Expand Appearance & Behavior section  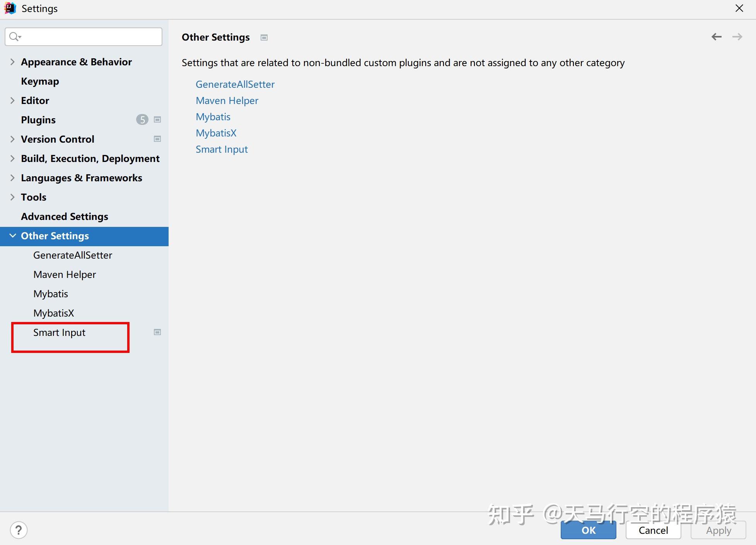12,62
